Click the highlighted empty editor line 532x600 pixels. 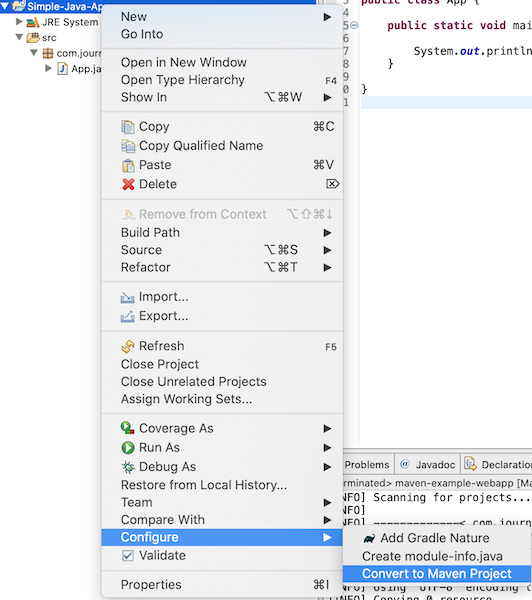(x=446, y=103)
